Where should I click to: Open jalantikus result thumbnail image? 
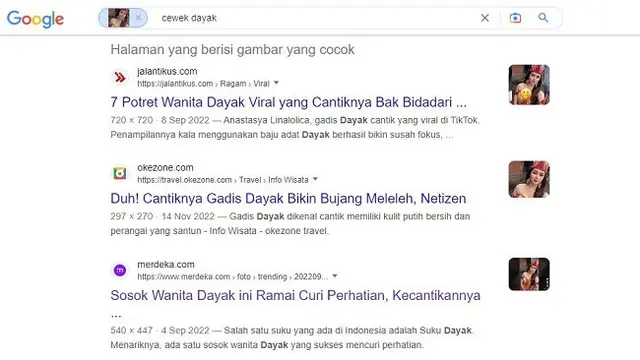click(x=529, y=85)
